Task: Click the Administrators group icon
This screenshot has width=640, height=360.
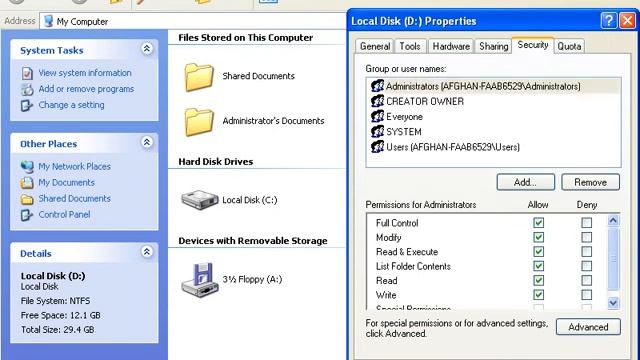Action: tap(378, 86)
